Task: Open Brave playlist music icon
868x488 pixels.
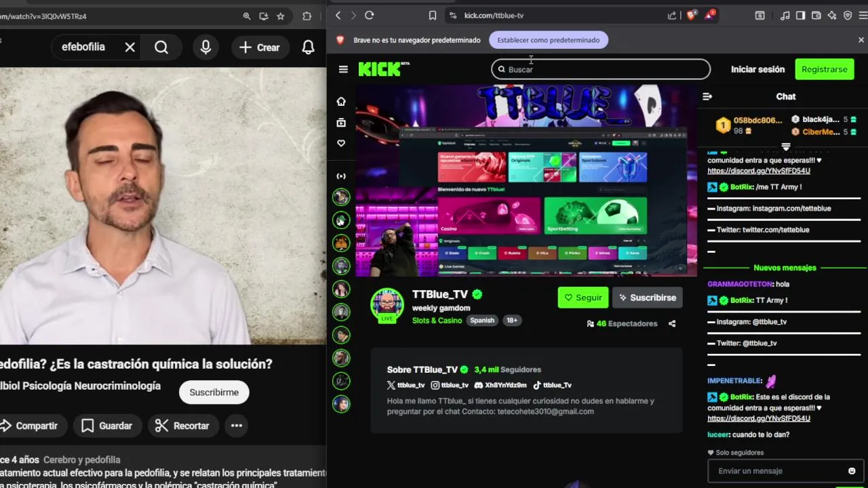Action: (785, 15)
